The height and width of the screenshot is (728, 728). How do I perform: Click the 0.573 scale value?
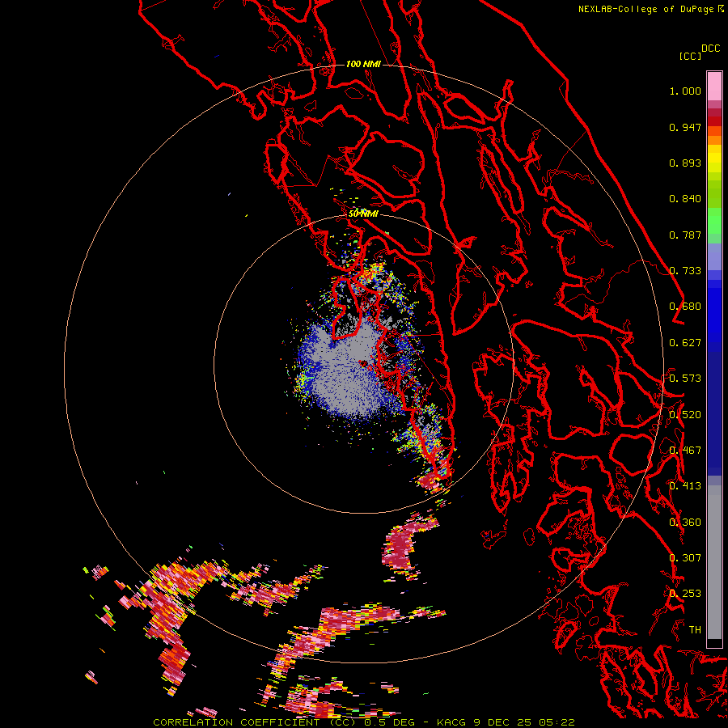[685, 379]
